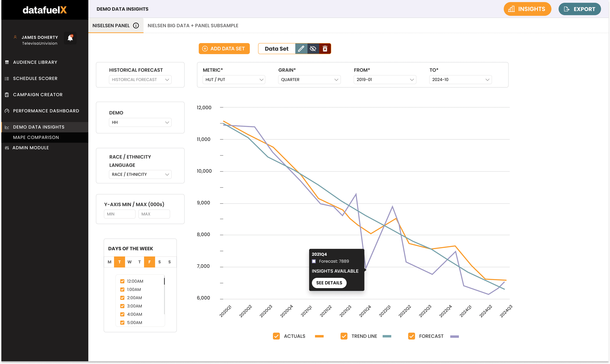Viewport: 610px width, 364px height.
Task: Toggle the Trend Line legend checkbox
Action: 344,336
